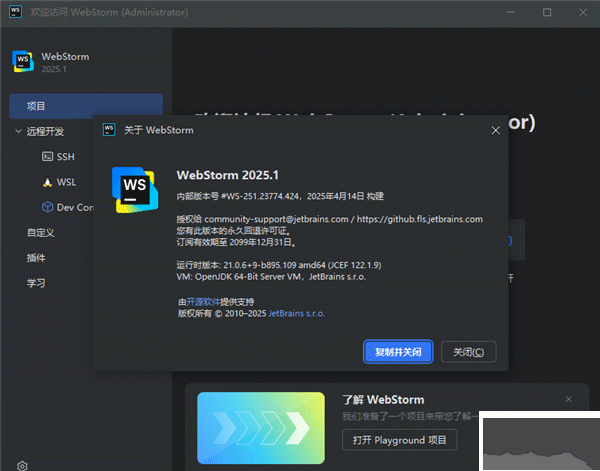
Task: Click the 2025.1 version under WebStorm in sidebar
Action: (x=54, y=69)
